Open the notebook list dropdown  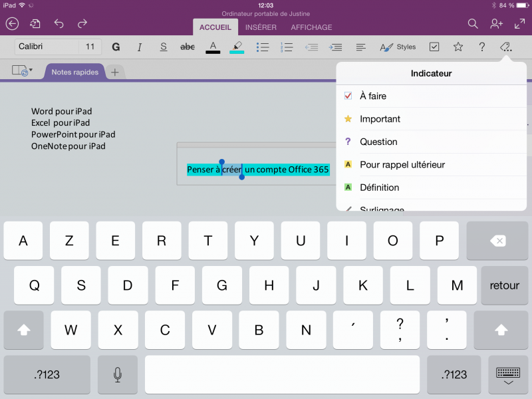(22, 70)
